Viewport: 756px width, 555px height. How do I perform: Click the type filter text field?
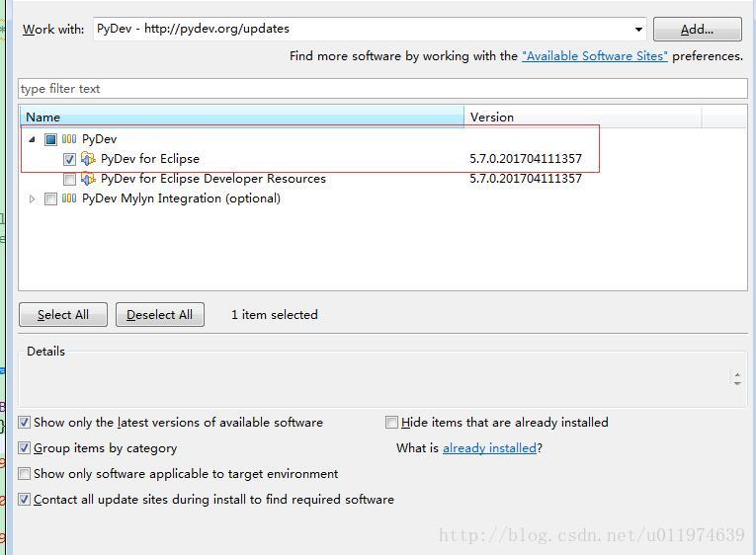(x=382, y=89)
